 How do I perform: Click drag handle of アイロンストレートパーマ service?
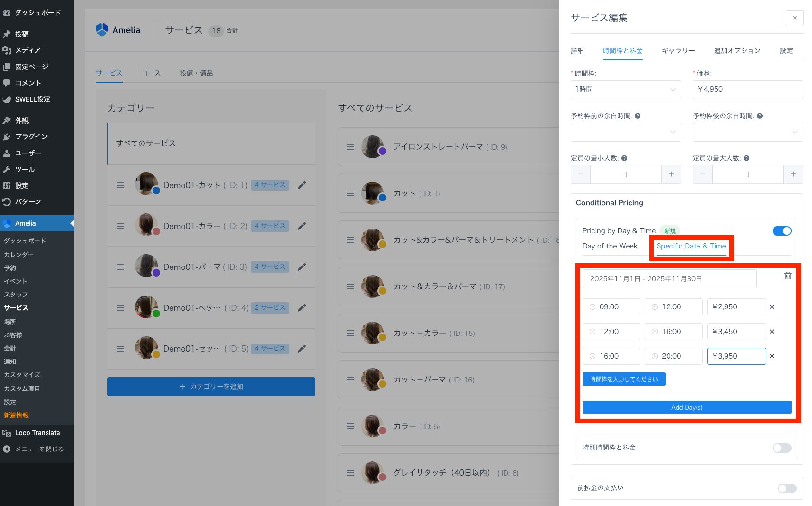[x=351, y=147]
